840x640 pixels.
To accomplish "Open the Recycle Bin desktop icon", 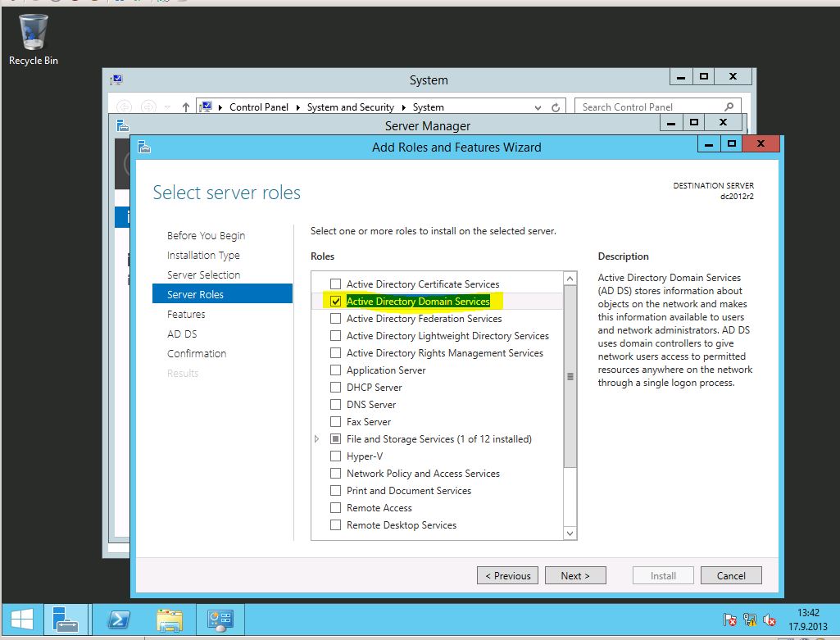I will [x=34, y=39].
